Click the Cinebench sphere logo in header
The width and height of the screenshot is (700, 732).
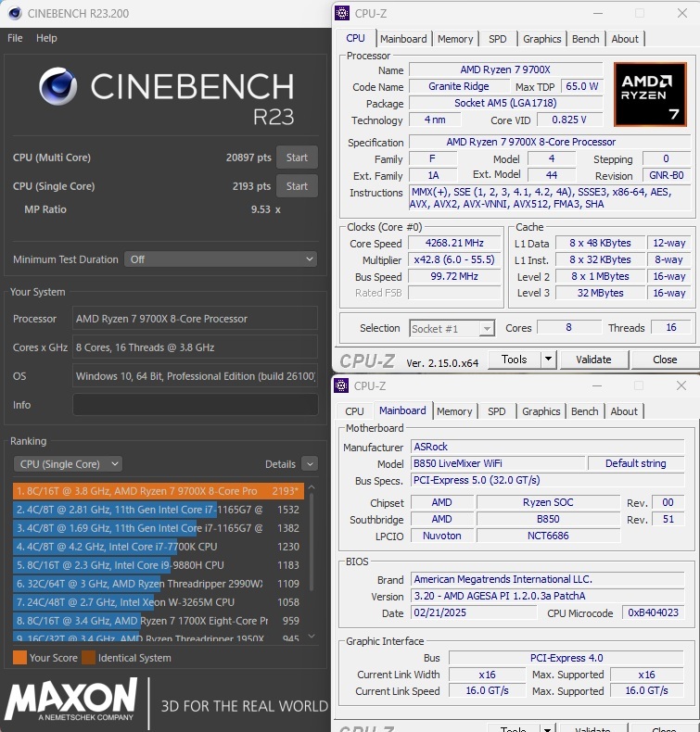click(57, 86)
